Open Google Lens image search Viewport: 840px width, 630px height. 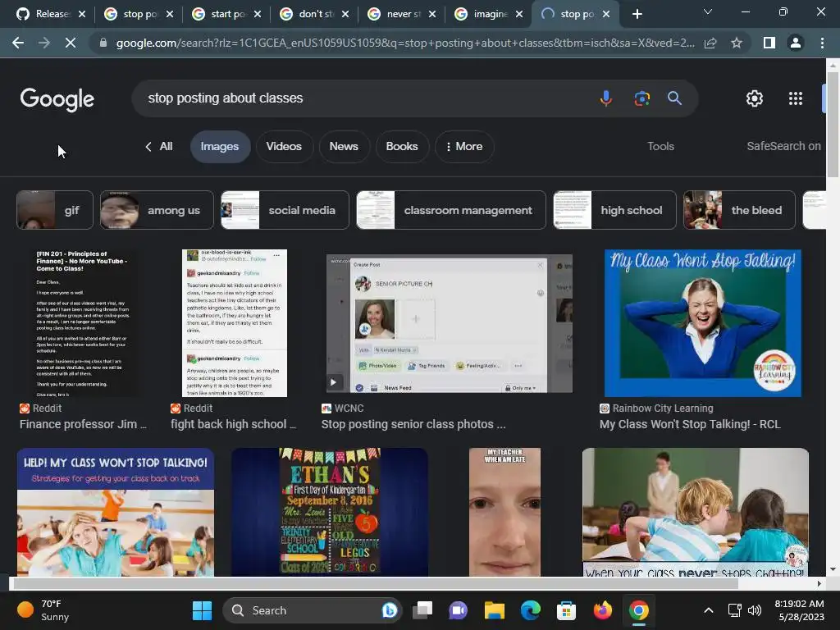(641, 98)
